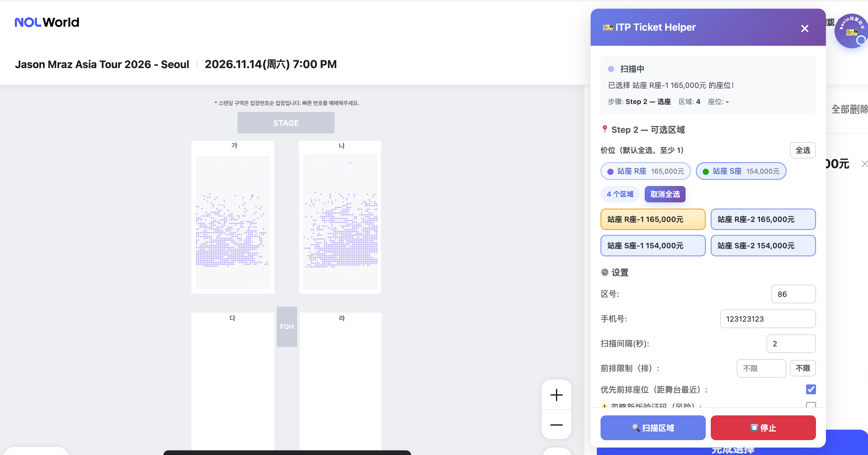Zoom in the seat map
Viewport: 868px width, 455px height.
coord(556,395)
